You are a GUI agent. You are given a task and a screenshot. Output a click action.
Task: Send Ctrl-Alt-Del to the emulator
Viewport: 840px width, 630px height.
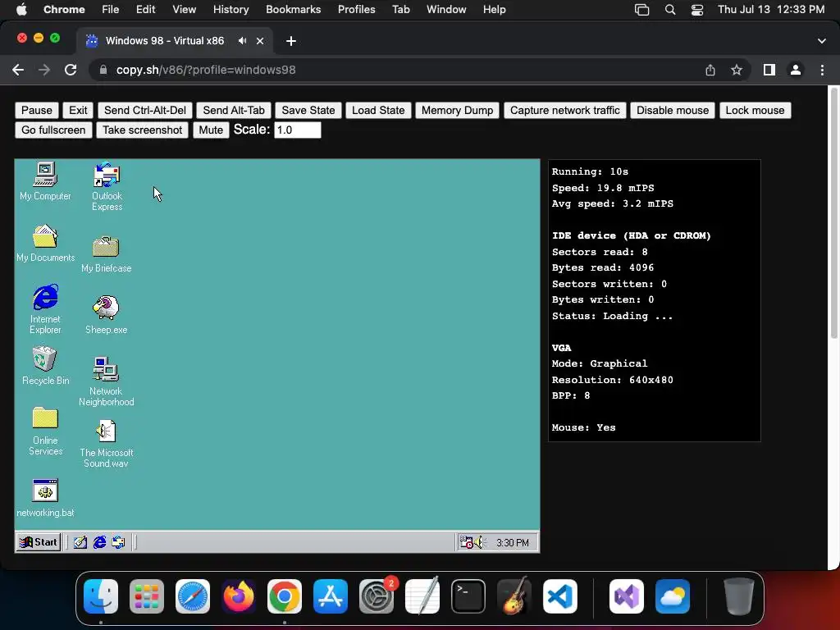[x=144, y=111]
